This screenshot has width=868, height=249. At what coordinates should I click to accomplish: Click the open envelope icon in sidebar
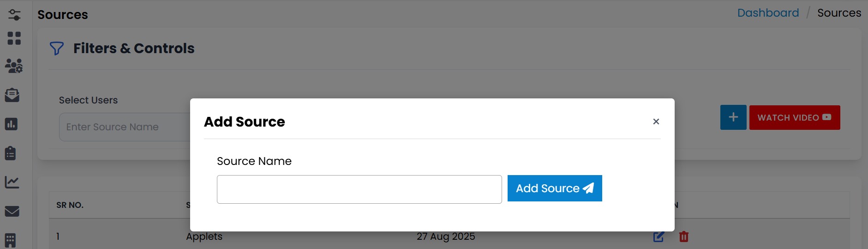tap(12, 95)
